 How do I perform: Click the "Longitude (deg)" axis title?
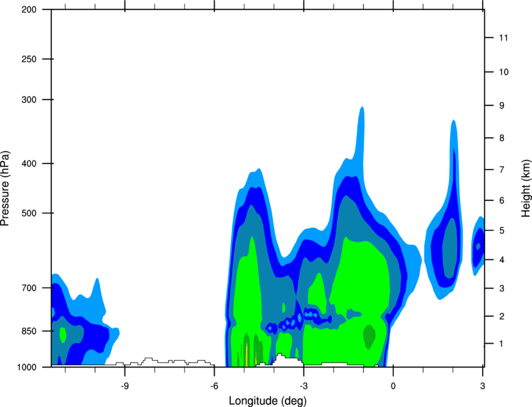point(268,401)
